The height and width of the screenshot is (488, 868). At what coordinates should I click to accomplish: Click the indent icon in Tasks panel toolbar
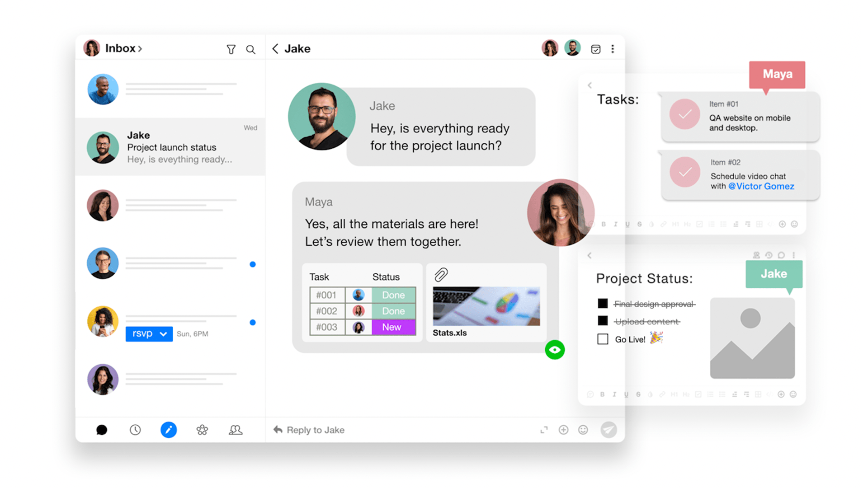[x=748, y=224]
